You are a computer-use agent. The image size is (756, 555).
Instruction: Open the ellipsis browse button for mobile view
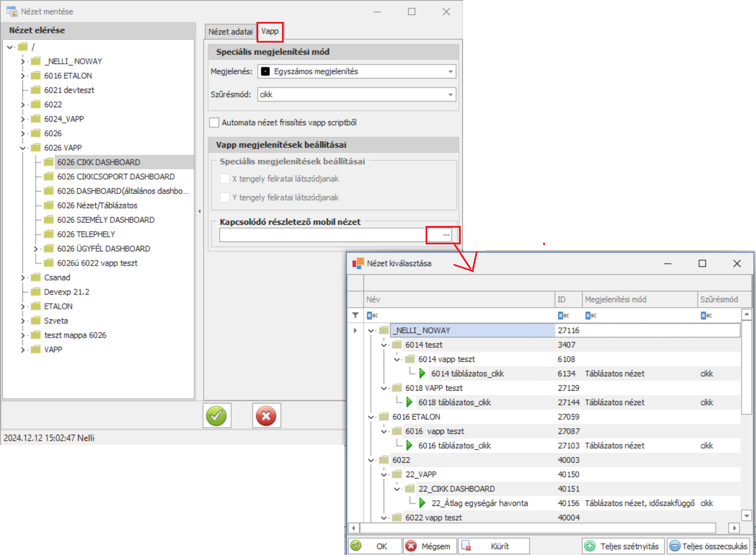[446, 235]
